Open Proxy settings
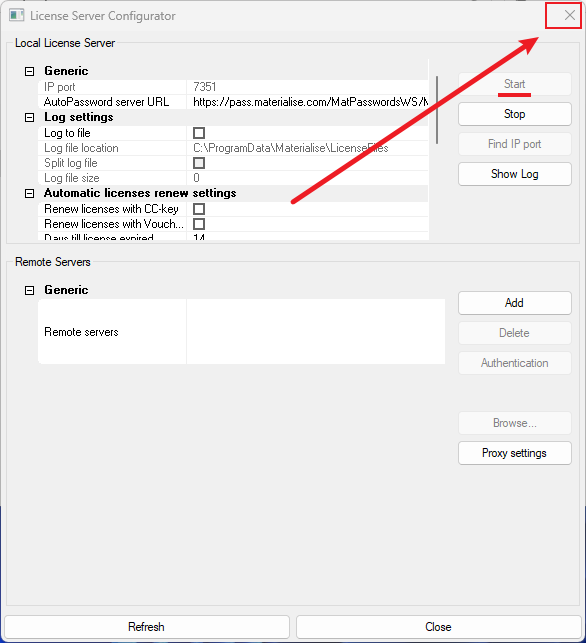 tap(515, 453)
